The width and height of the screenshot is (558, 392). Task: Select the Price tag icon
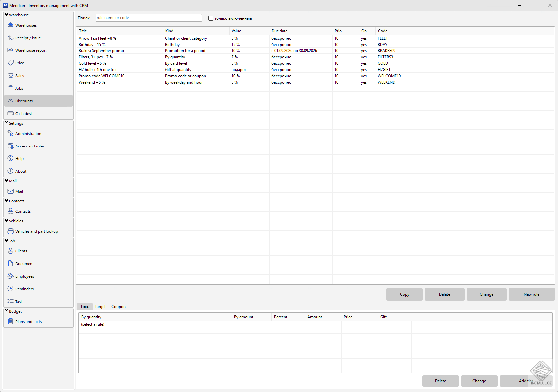pos(11,63)
